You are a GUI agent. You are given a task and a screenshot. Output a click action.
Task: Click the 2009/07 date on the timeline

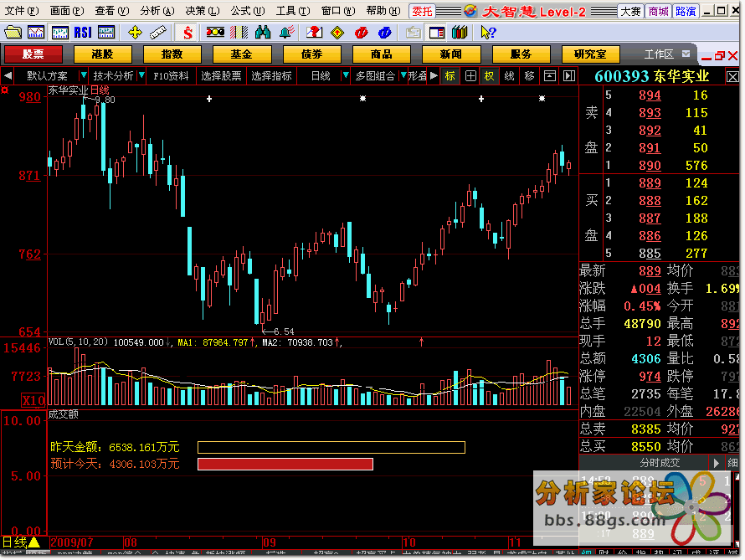72,542
